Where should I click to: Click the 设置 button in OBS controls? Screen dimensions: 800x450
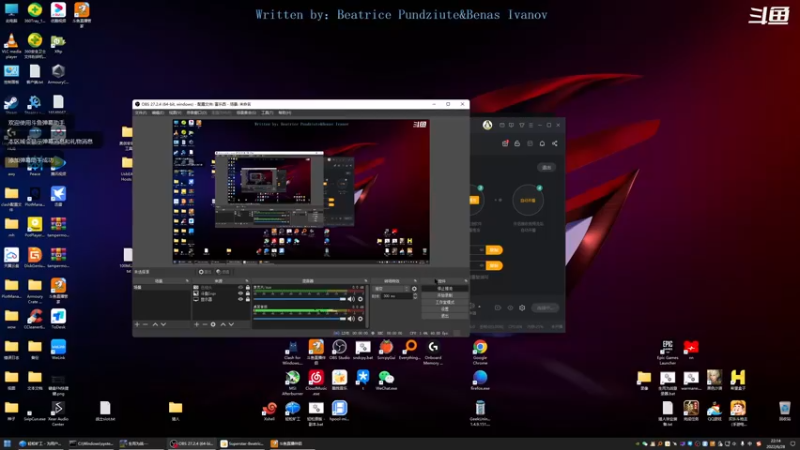[445, 309]
